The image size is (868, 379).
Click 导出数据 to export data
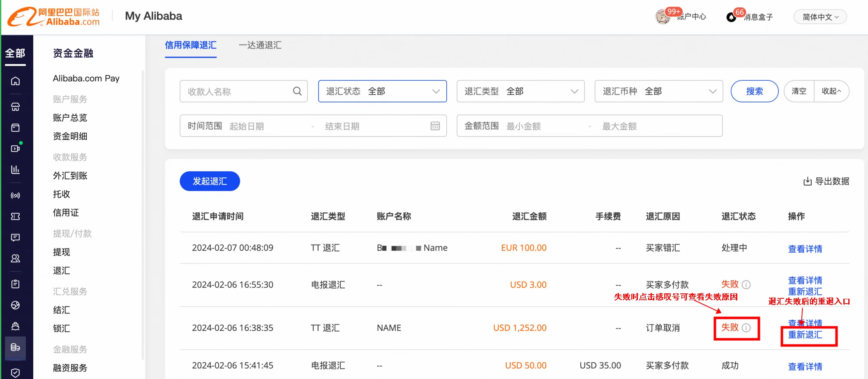coord(826,181)
